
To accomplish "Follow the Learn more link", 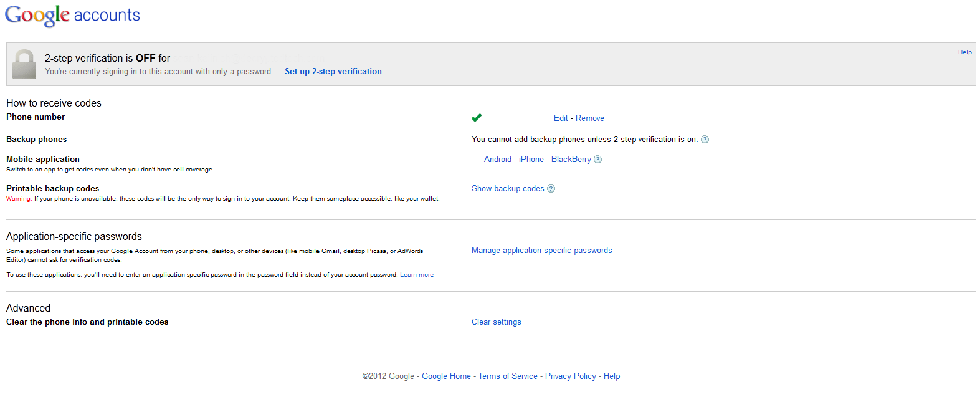I will click(417, 275).
